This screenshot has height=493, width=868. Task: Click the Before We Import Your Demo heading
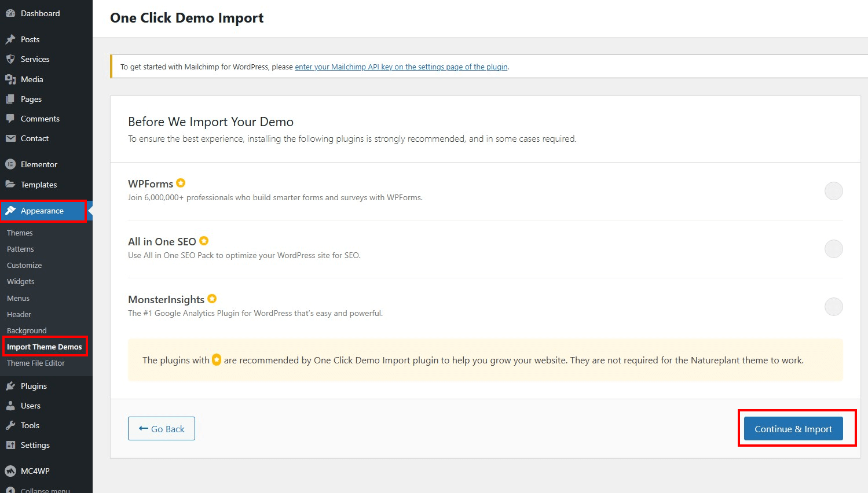coord(211,122)
